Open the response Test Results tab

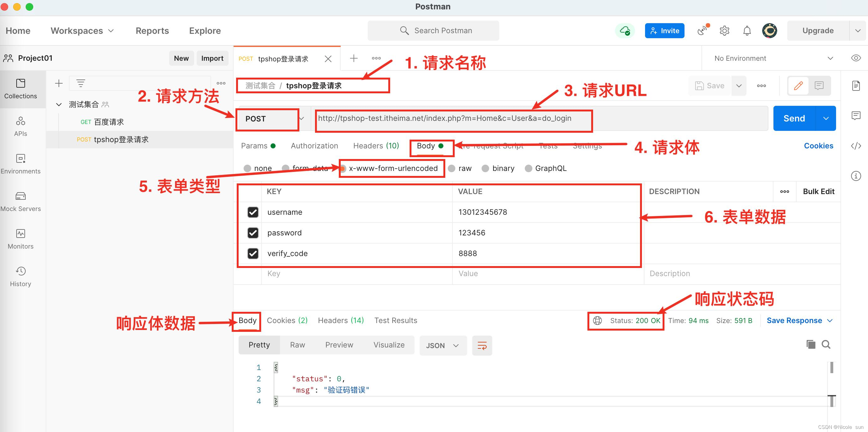tap(395, 321)
